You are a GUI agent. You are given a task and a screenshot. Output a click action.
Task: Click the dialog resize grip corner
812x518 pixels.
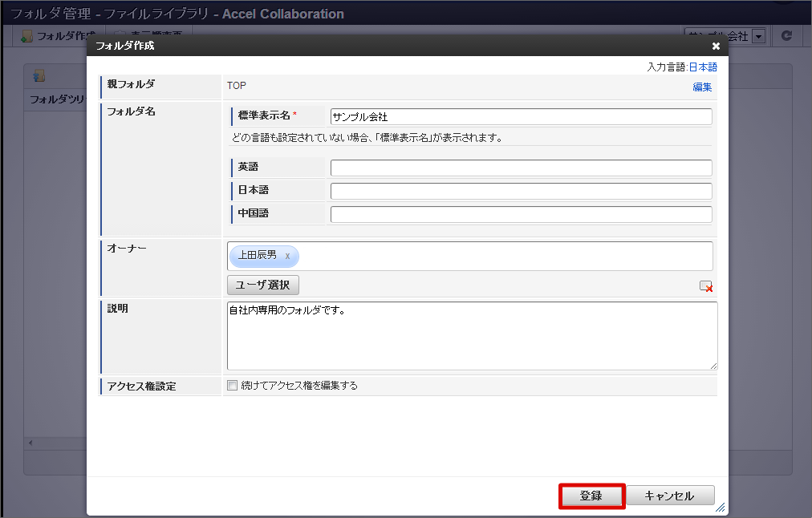[x=721, y=508]
